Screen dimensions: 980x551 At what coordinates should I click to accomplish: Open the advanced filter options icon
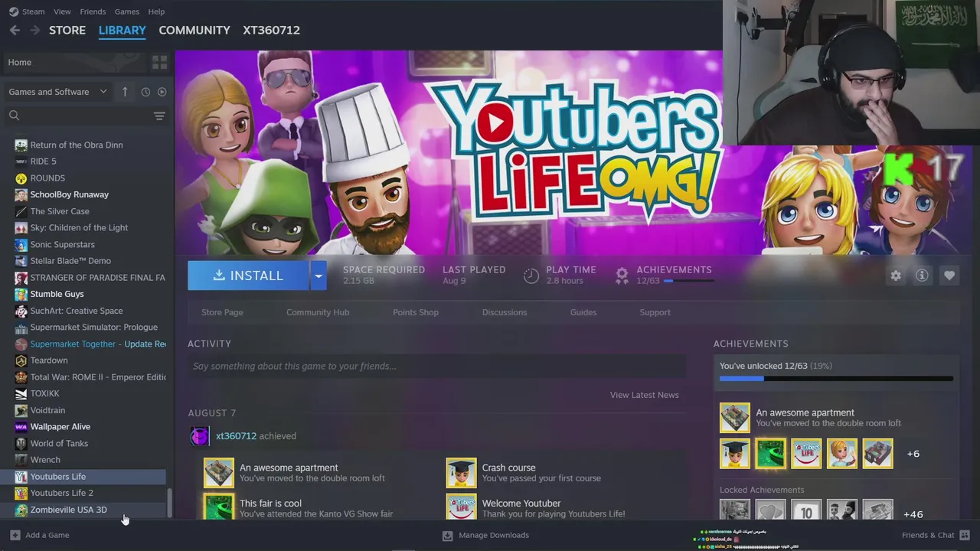click(159, 116)
